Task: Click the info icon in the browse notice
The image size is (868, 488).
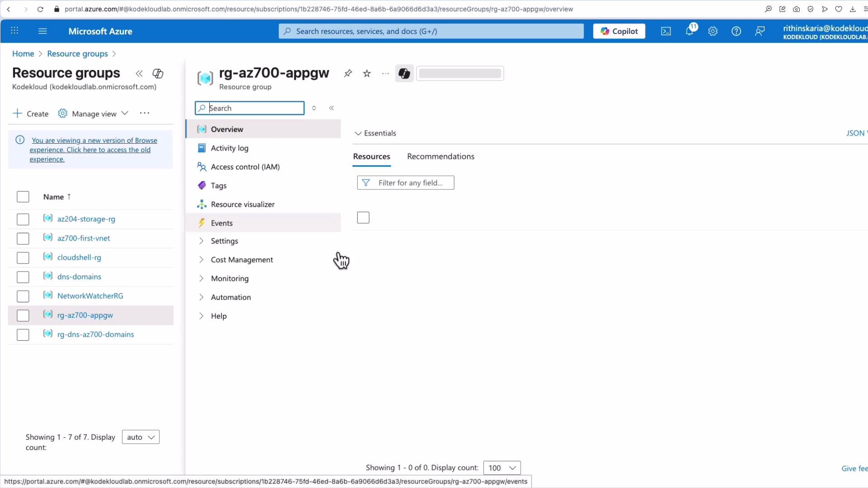Action: click(x=20, y=140)
